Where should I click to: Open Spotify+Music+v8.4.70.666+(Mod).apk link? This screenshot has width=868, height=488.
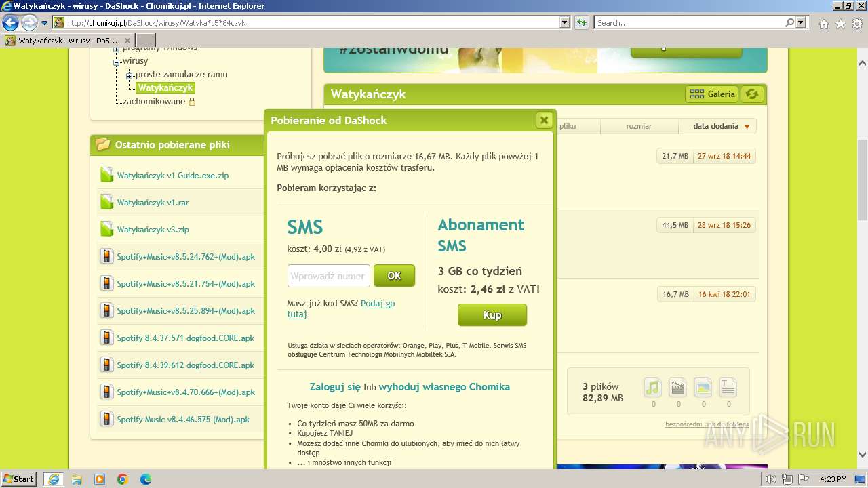(x=186, y=392)
